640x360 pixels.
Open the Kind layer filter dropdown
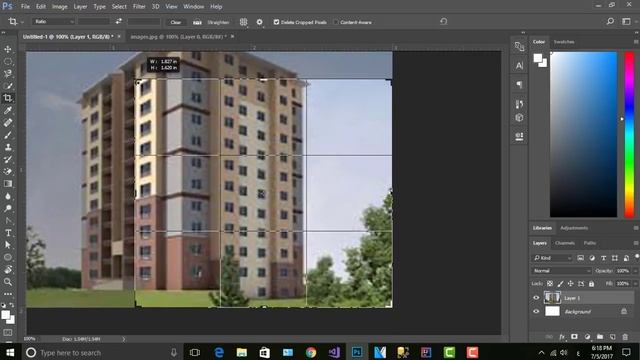coord(553,258)
